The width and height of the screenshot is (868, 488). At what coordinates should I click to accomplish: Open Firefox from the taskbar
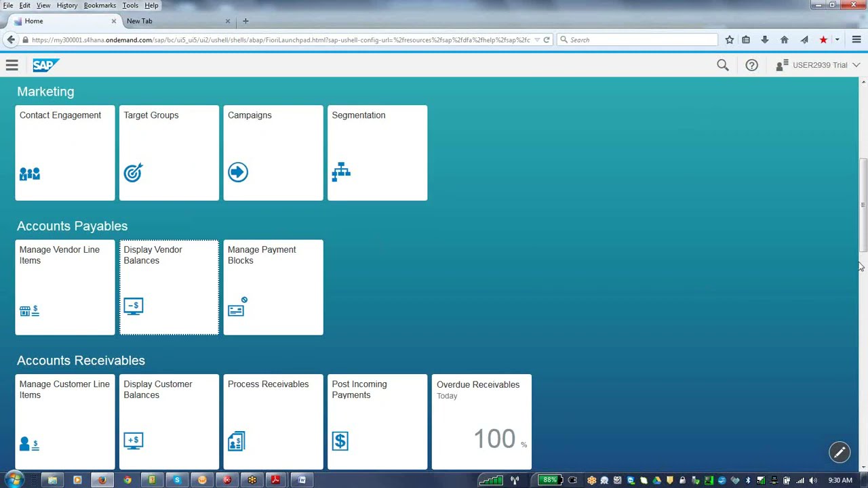pos(102,480)
